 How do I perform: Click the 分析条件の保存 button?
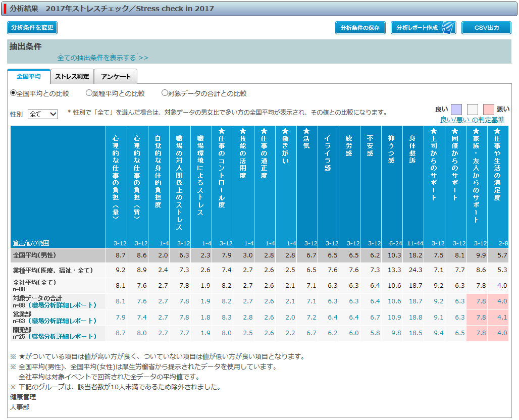tap(360, 28)
